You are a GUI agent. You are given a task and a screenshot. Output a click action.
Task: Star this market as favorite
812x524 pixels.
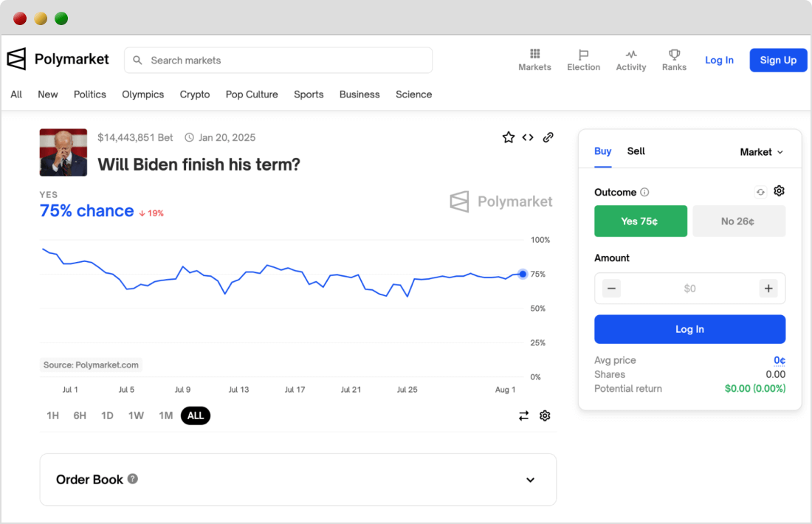[x=509, y=137]
